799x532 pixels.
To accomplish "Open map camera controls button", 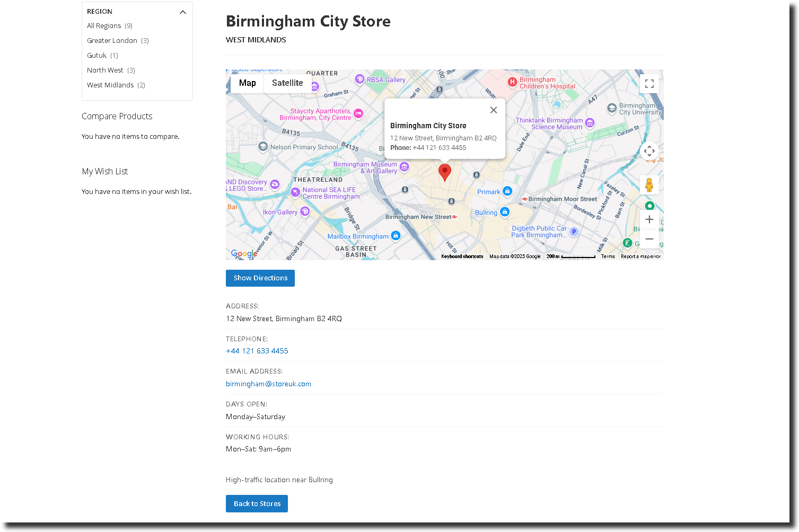I will pos(649,151).
